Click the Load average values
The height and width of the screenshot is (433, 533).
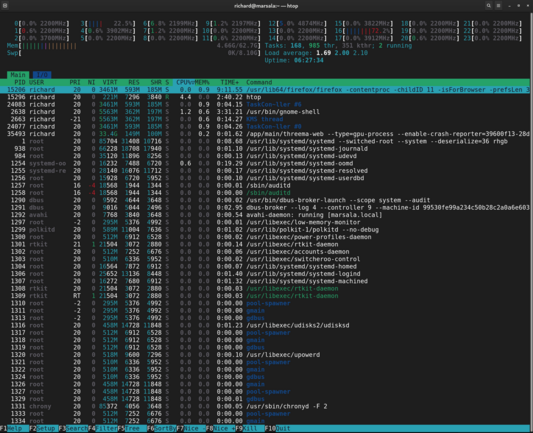click(x=342, y=53)
